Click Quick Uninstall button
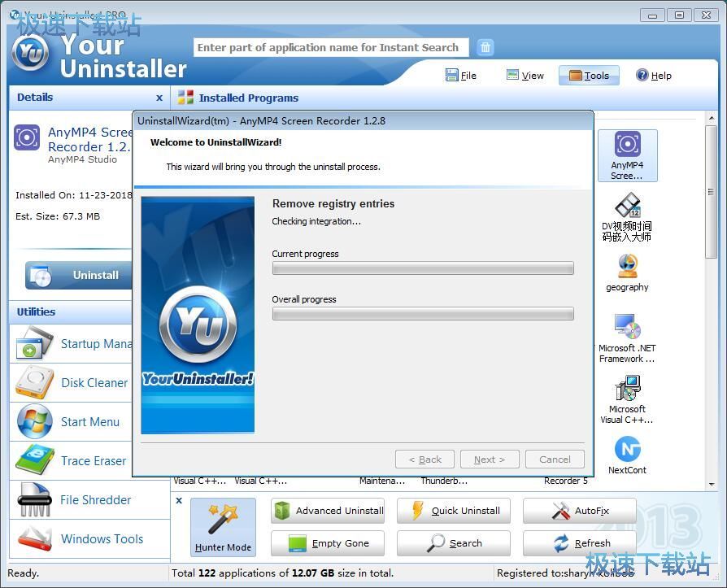Image resolution: width=727 pixels, height=588 pixels. [x=454, y=511]
